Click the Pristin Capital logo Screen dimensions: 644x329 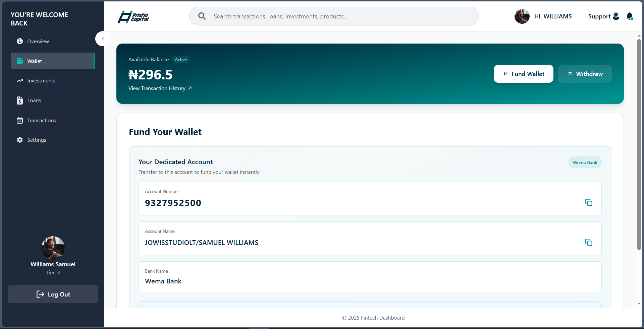pyautogui.click(x=133, y=17)
